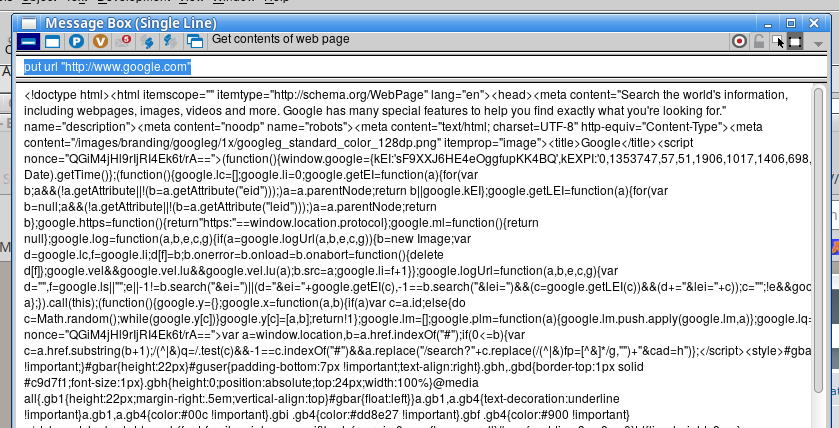Minimize the Message Box window
Image resolution: width=839 pixels, height=428 pixels.
pyautogui.click(x=768, y=24)
